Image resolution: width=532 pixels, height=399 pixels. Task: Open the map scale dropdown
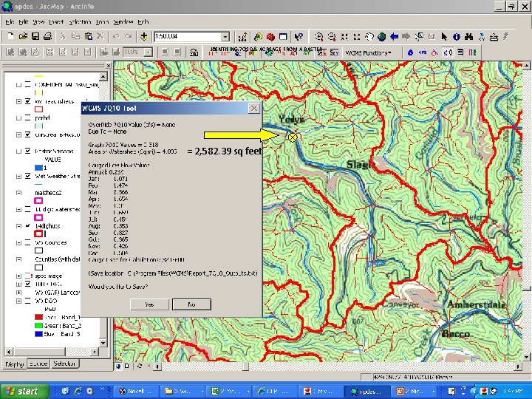pyautogui.click(x=224, y=36)
